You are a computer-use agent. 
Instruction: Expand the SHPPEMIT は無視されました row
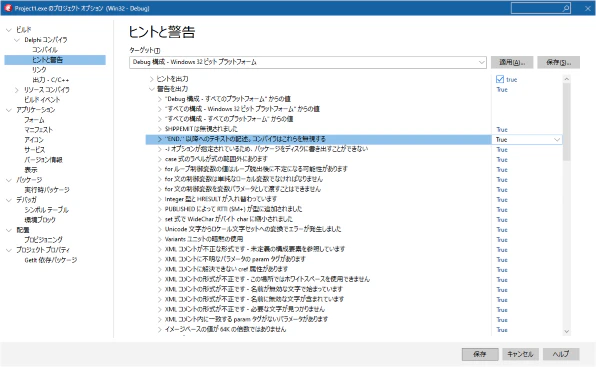pos(160,129)
